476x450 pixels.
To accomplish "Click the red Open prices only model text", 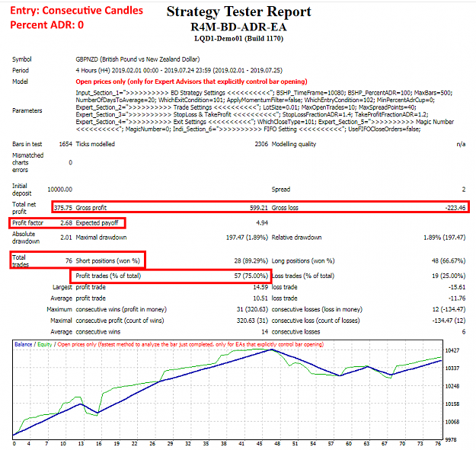I will [191, 81].
